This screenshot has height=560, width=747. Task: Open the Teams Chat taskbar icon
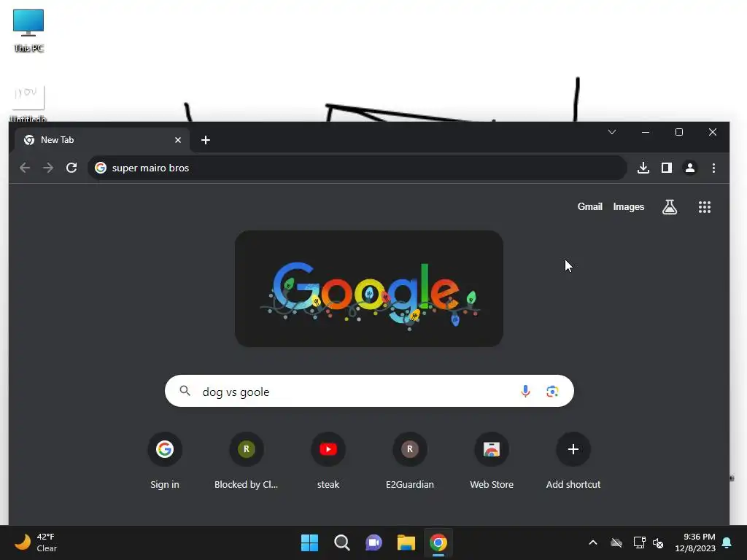point(374,542)
